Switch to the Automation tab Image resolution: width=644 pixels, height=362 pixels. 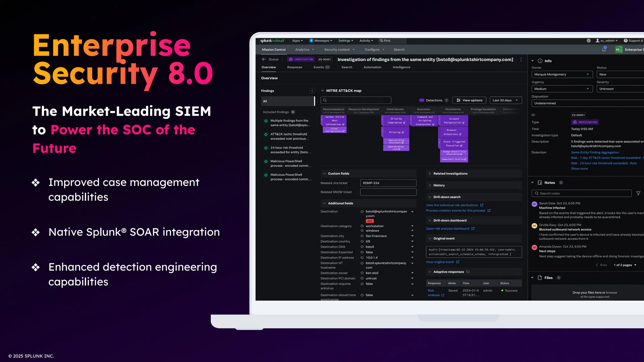(372, 67)
